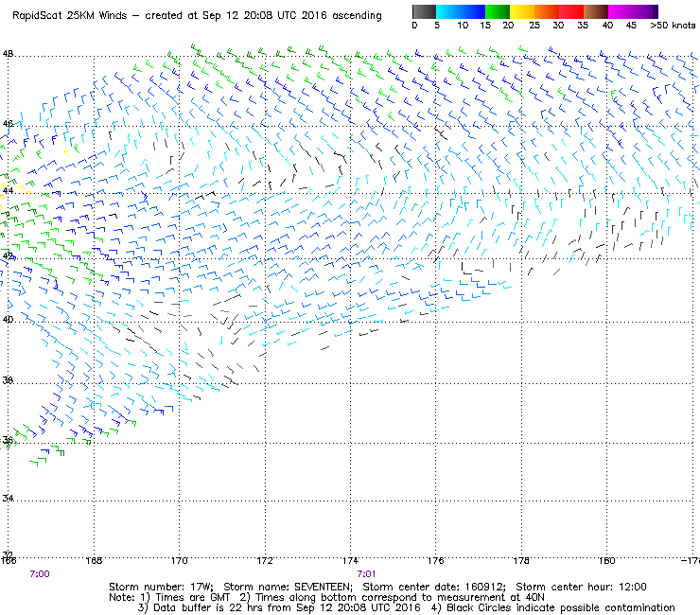This screenshot has width=700, height=615.
Task: Click the yellow 20-25 knots legend segment
Action: tap(522, 11)
